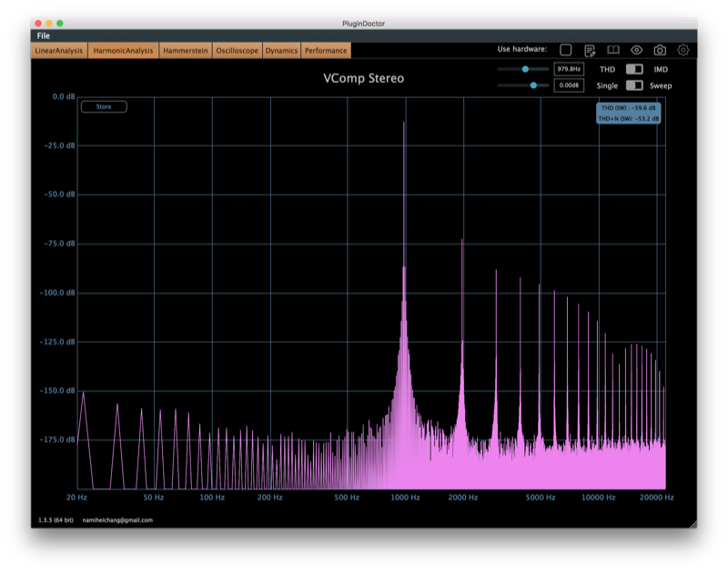728x572 pixels.
Task: Click the IMD label
Action: coord(661,70)
